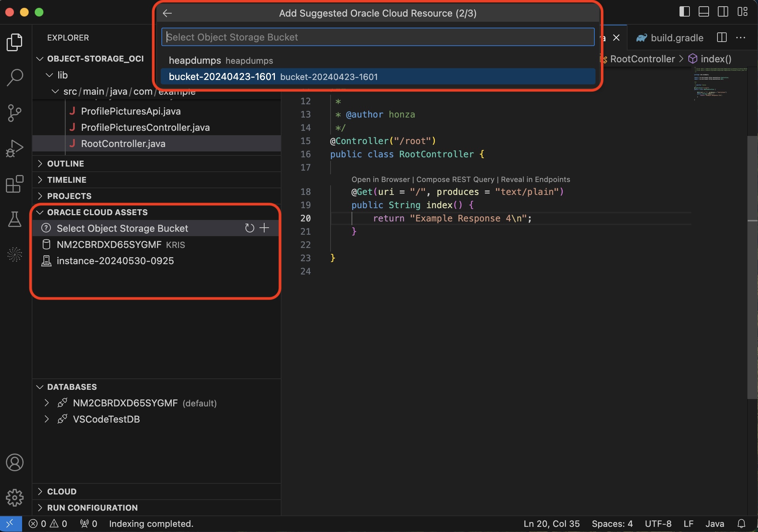Open the Testing beaker view
This screenshot has width=758, height=532.
click(14, 219)
